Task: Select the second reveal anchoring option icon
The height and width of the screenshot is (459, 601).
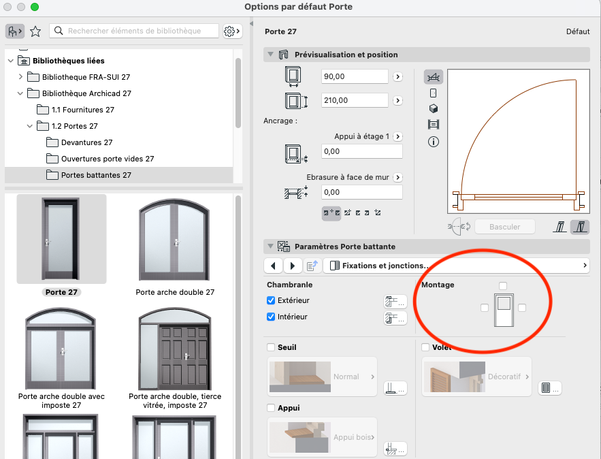Action: [x=347, y=213]
